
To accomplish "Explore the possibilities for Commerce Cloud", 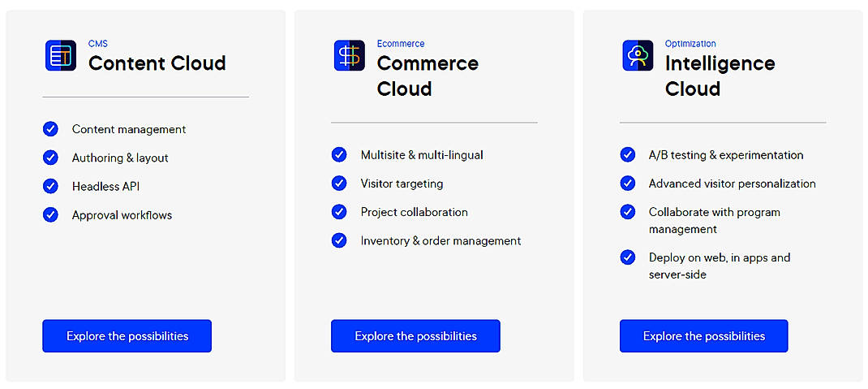I will coord(415,336).
